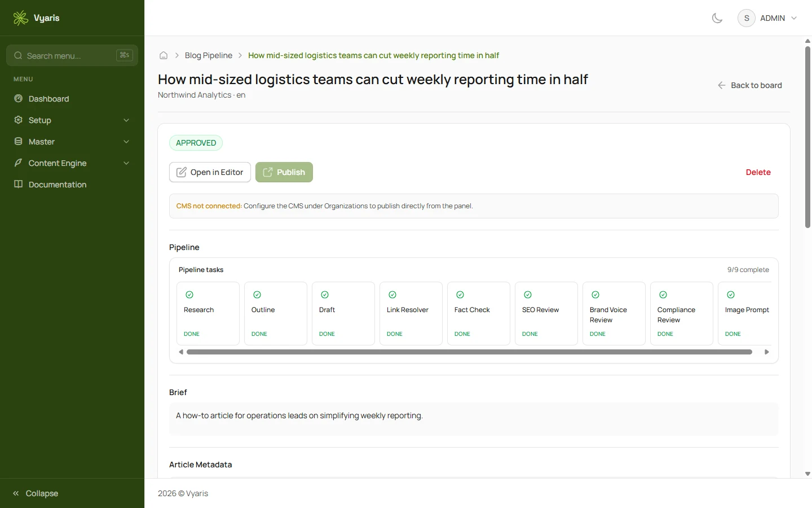Expand the Master menu chevron

point(126,142)
